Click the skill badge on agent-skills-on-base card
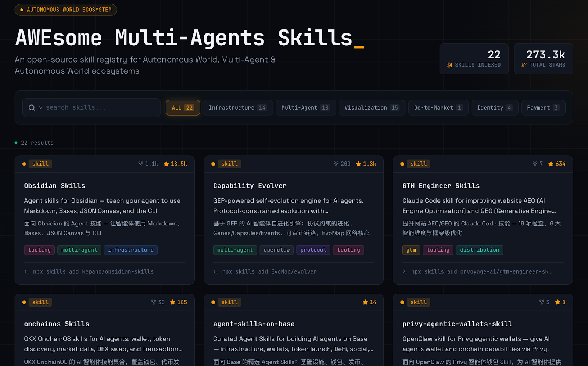This screenshot has width=588, height=366. point(230,302)
